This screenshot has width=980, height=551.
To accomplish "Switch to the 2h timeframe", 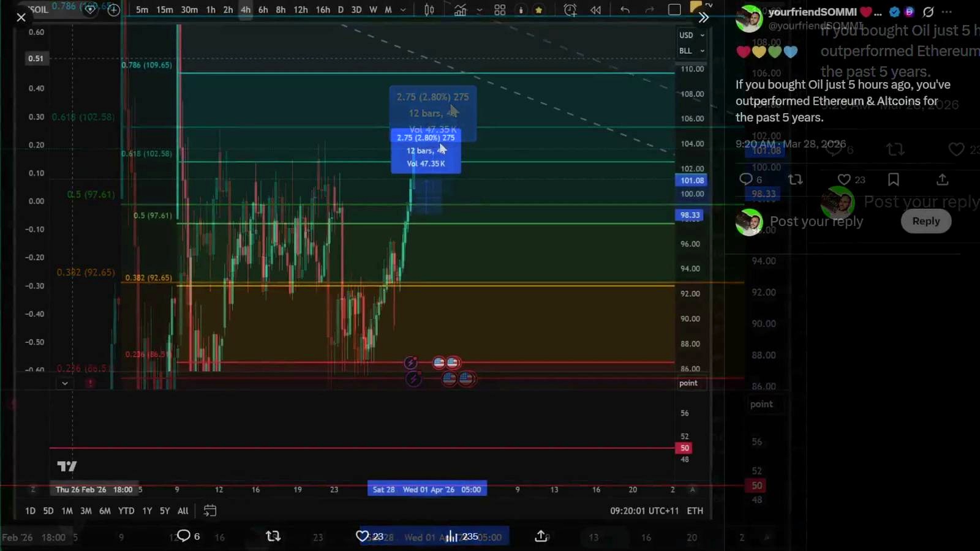I will pyautogui.click(x=228, y=10).
